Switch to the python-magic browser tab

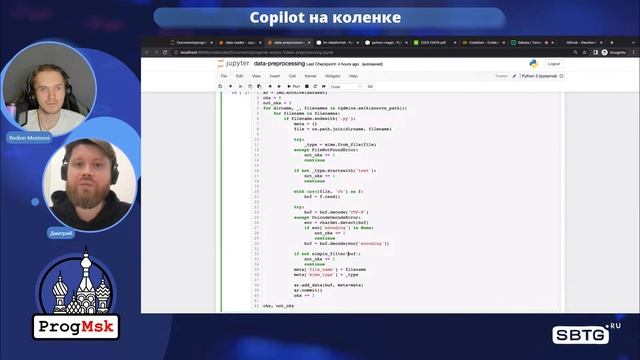386,42
